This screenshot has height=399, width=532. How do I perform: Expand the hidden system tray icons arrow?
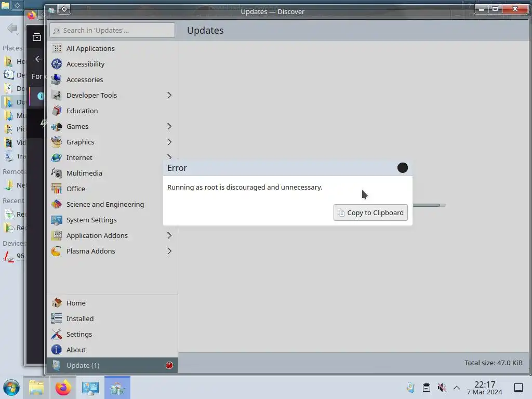click(457, 388)
